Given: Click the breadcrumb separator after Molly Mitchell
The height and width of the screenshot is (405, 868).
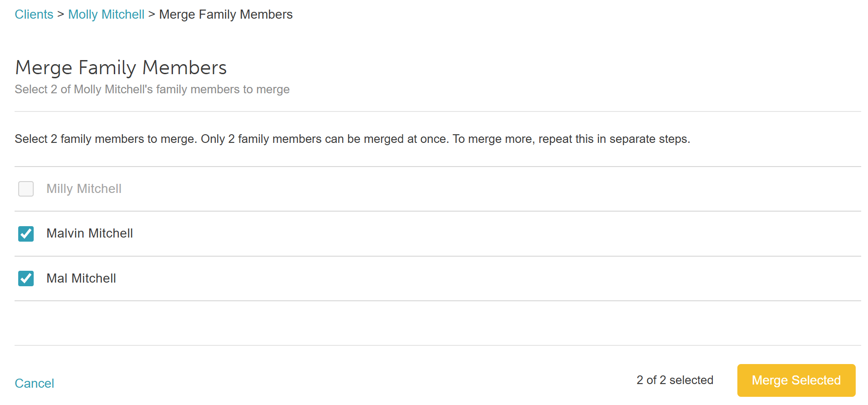Looking at the screenshot, I should [x=152, y=15].
